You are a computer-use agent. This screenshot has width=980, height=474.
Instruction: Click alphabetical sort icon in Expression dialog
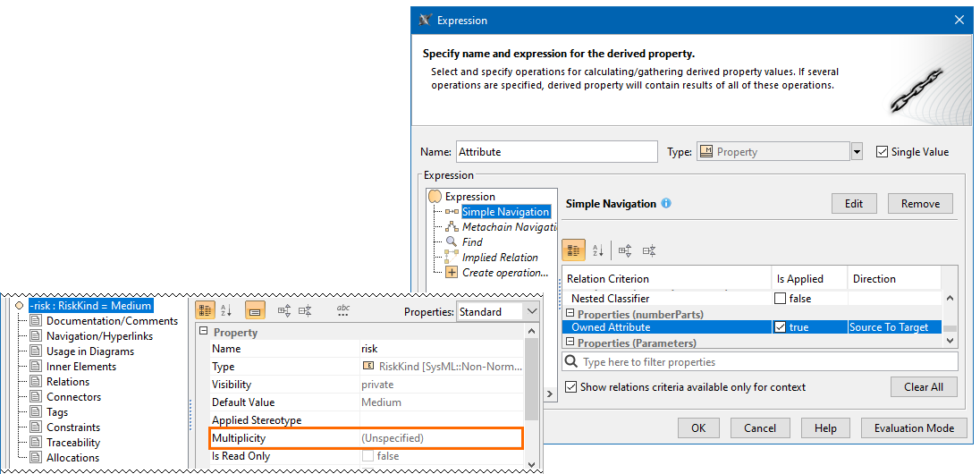[x=597, y=250]
